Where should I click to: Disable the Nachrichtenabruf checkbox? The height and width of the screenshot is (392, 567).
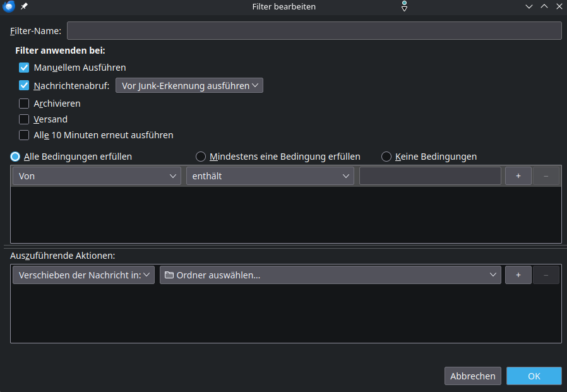[x=25, y=86]
